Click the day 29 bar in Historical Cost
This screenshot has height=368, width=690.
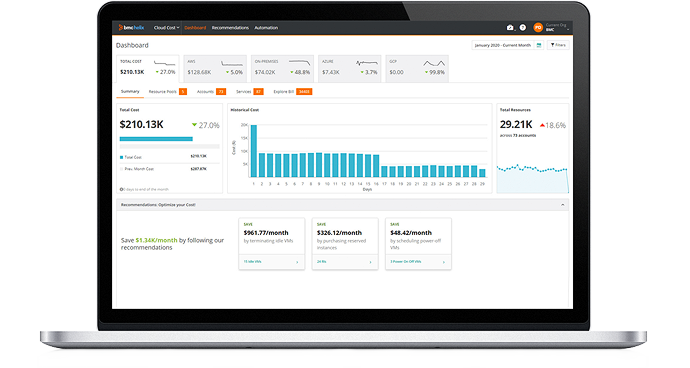[482, 173]
